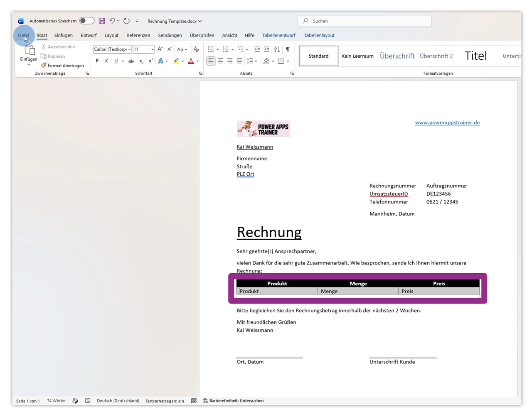
Task: Open the Datei tab
Action: pyautogui.click(x=24, y=35)
